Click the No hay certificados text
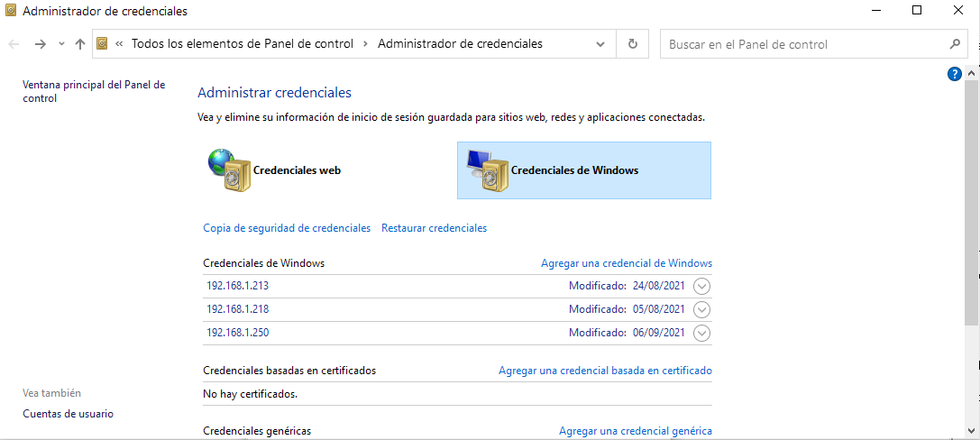Viewport: 980px width, 440px height. point(251,394)
